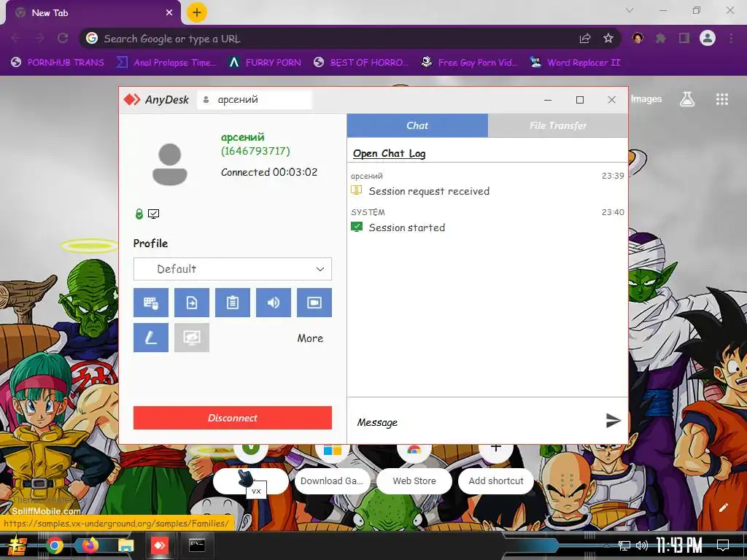Open BEST OF HORRO... bookmark
The image size is (747, 560).
[x=361, y=63]
